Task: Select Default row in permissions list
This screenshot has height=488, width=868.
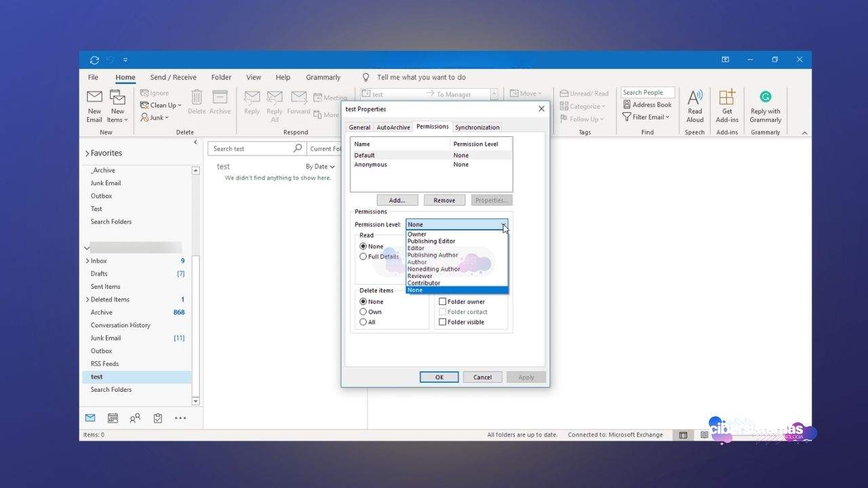Action: pyautogui.click(x=431, y=155)
